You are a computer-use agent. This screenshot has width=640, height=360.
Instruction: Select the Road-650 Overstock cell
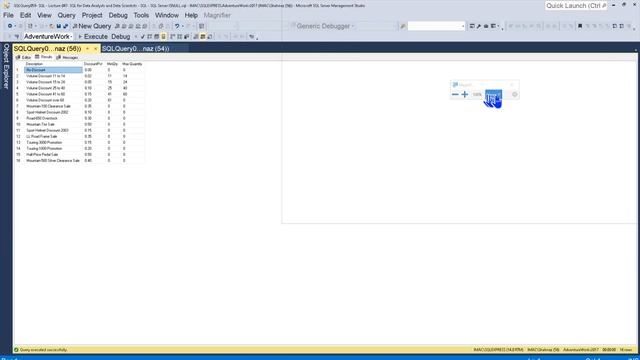53,118
